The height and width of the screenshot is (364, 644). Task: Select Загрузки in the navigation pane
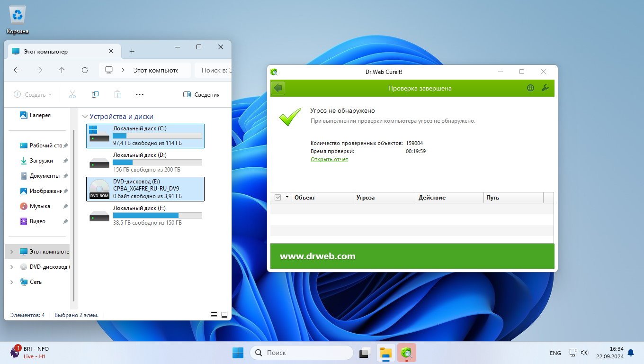[x=41, y=161]
